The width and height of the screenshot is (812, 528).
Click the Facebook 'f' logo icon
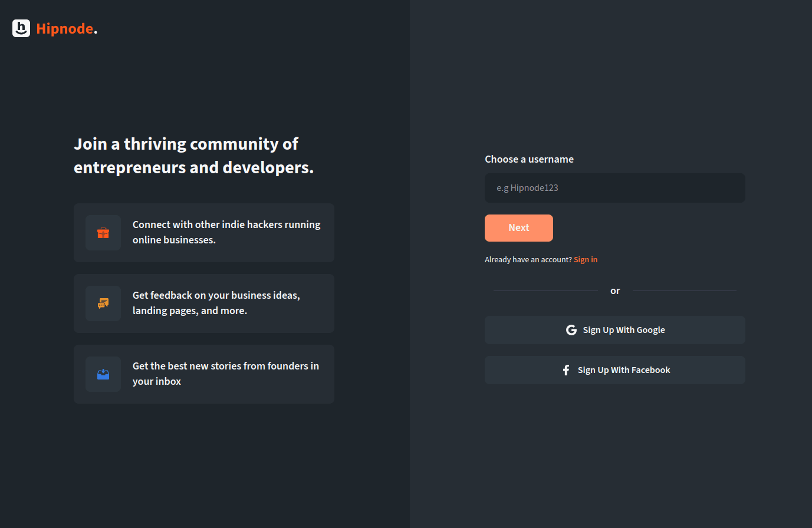(566, 370)
